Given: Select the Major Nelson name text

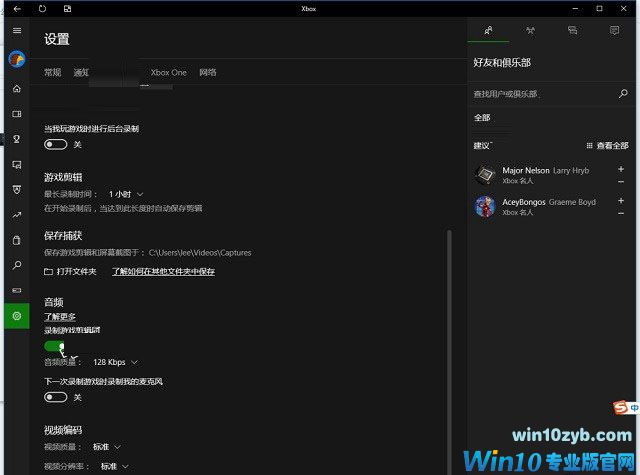Looking at the screenshot, I should click(x=526, y=171).
